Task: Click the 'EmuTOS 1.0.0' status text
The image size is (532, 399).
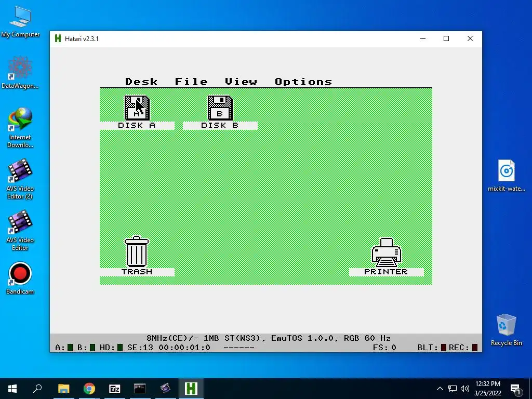Action: pyautogui.click(x=302, y=338)
